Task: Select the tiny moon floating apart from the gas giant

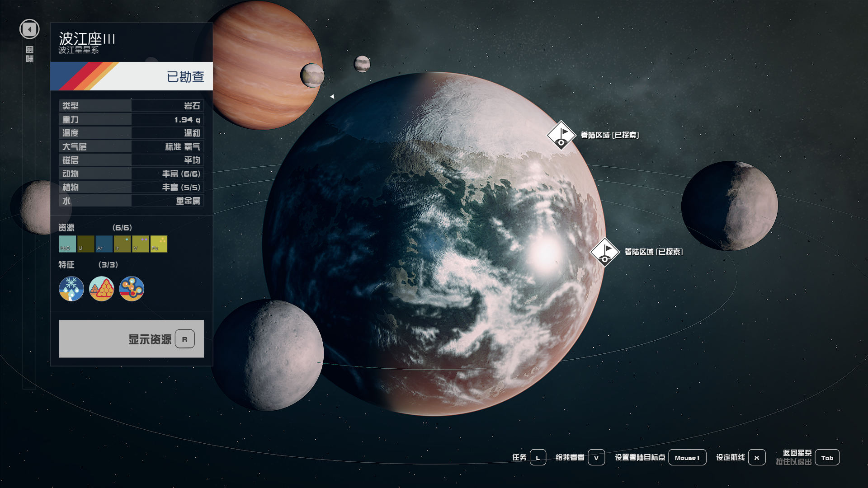Action: [x=362, y=64]
